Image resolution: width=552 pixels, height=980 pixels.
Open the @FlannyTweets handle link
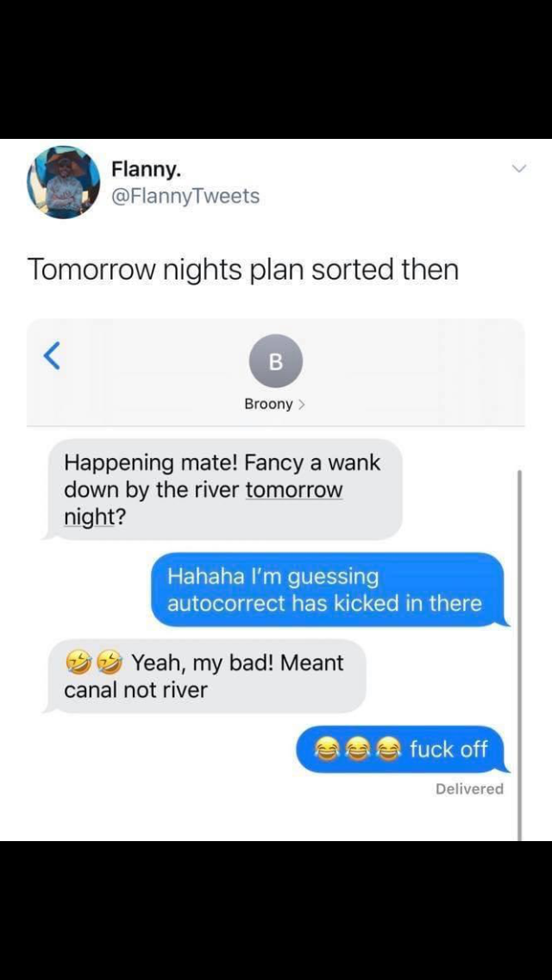pyautogui.click(x=185, y=196)
